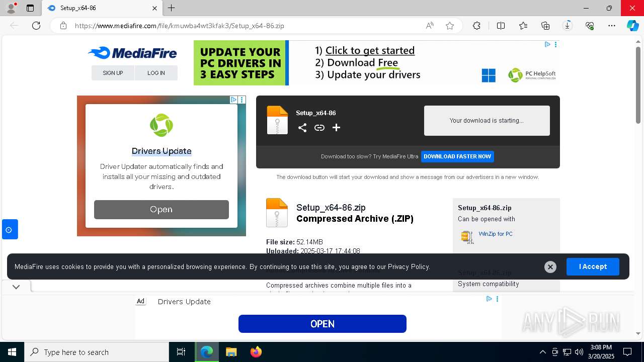This screenshot has width=644, height=362.
Task: Click I Accept cookies button
Action: 593,266
